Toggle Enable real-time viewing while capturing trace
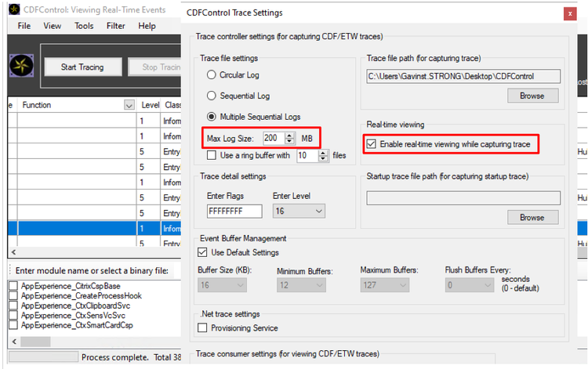The height and width of the screenshot is (369, 588). click(372, 144)
